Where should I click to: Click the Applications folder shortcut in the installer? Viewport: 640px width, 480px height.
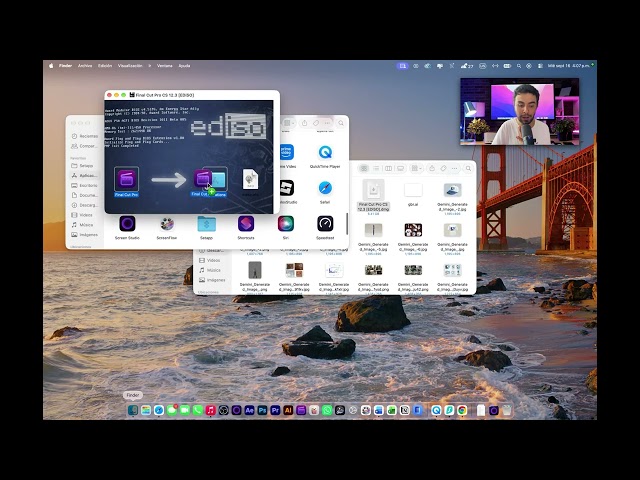[218, 180]
